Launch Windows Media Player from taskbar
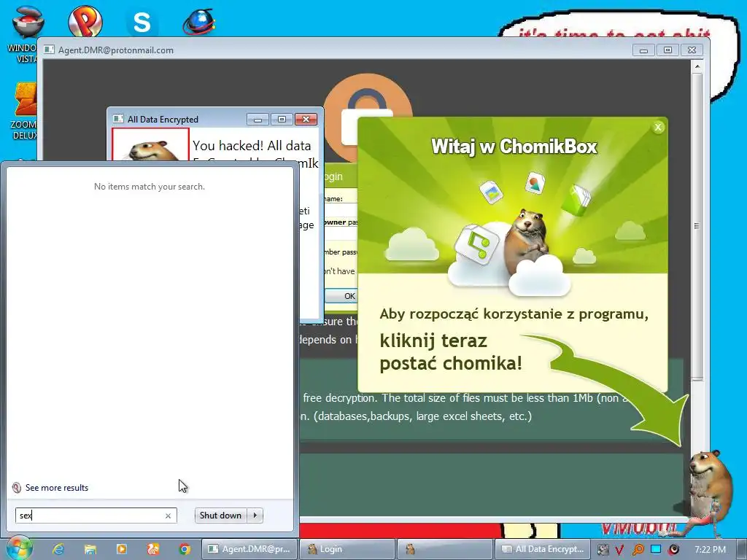The width and height of the screenshot is (747, 560). [x=122, y=549]
